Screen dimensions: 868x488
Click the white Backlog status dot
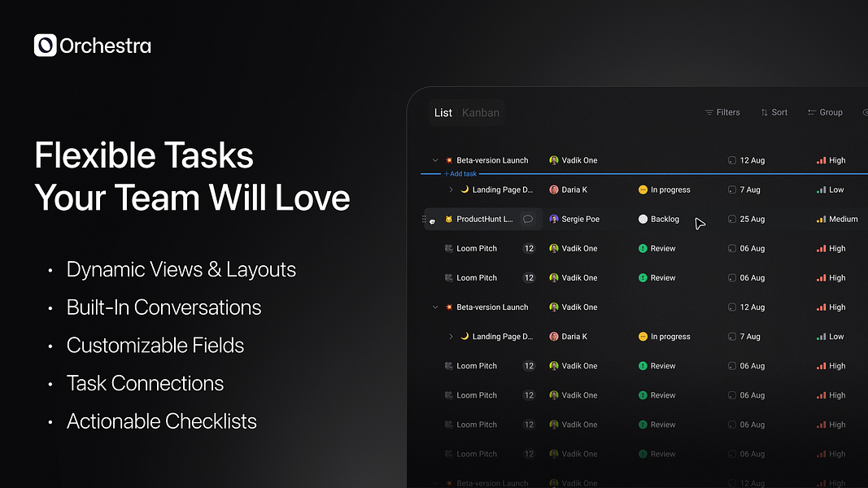tap(643, 219)
